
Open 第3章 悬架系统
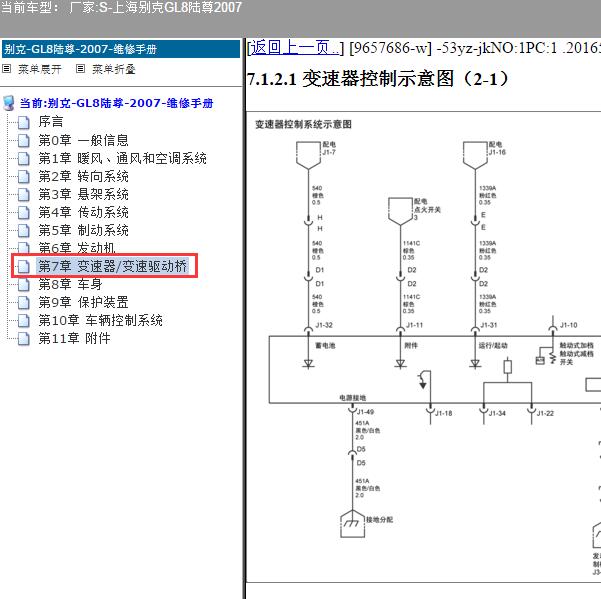pos(83,194)
